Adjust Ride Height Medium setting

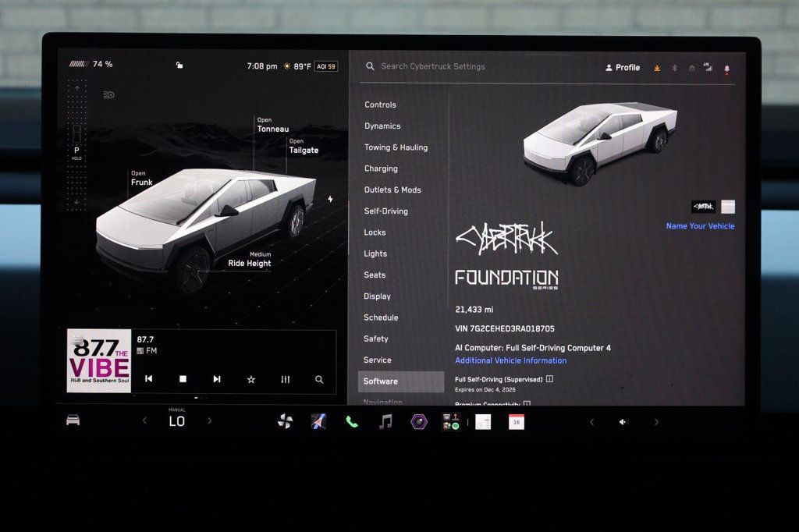coord(250,260)
